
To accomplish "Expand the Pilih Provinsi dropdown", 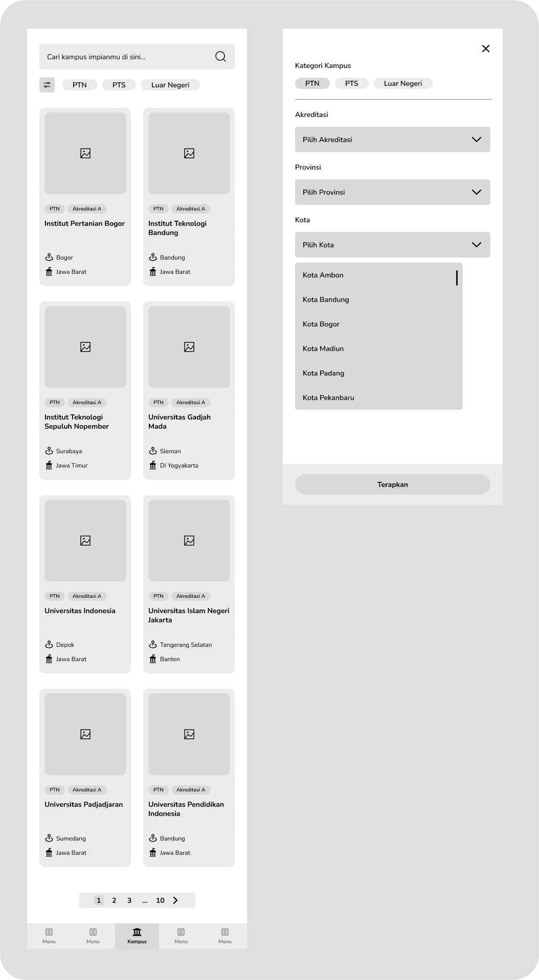I will (x=393, y=192).
